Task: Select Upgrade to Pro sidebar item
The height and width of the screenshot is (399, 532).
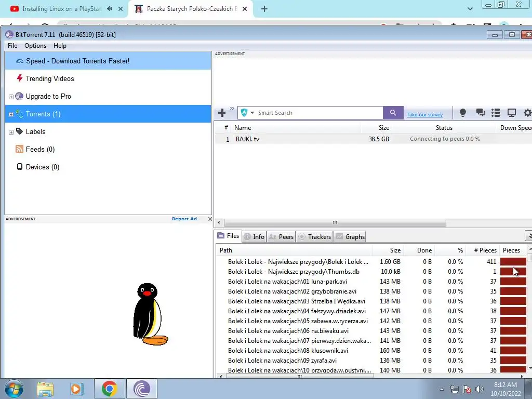Action: tap(48, 96)
